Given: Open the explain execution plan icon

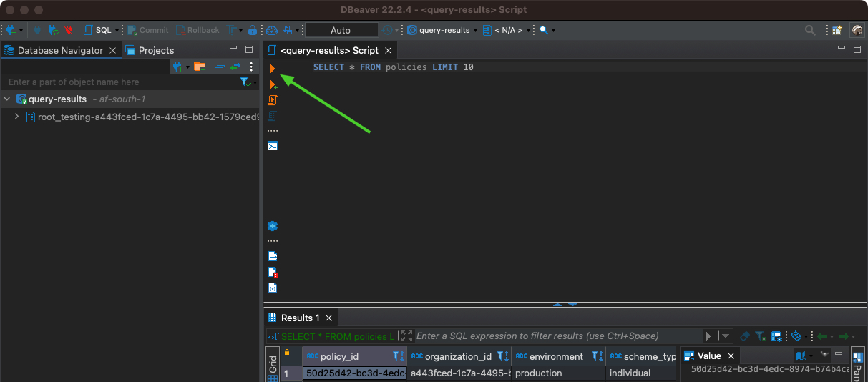Looking at the screenshot, I should pyautogui.click(x=273, y=116).
